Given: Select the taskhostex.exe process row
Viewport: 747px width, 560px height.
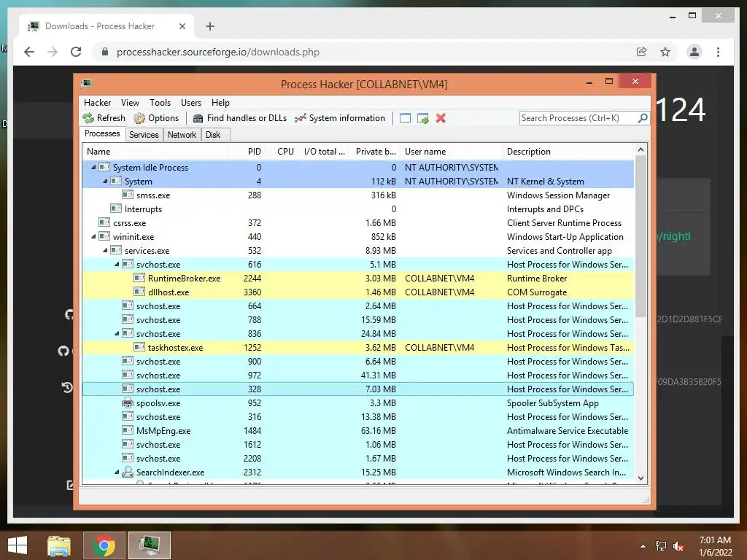Looking at the screenshot, I should [357, 348].
